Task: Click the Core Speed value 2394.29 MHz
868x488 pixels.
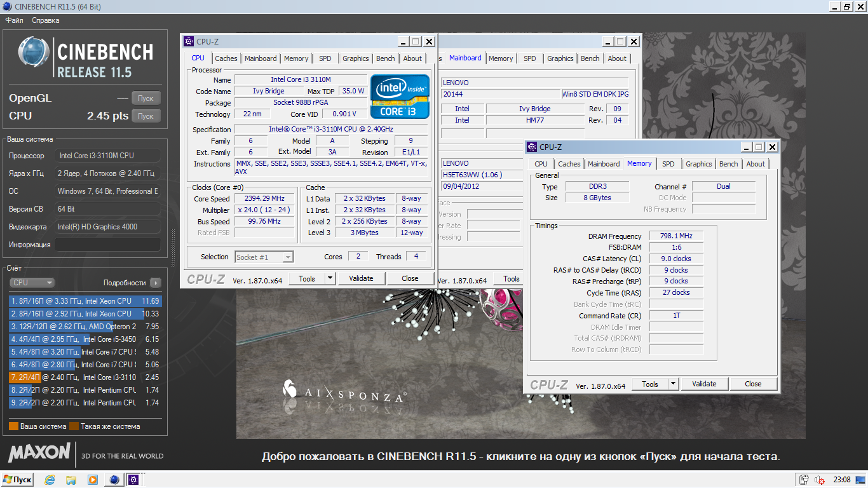Action: pyautogui.click(x=264, y=198)
